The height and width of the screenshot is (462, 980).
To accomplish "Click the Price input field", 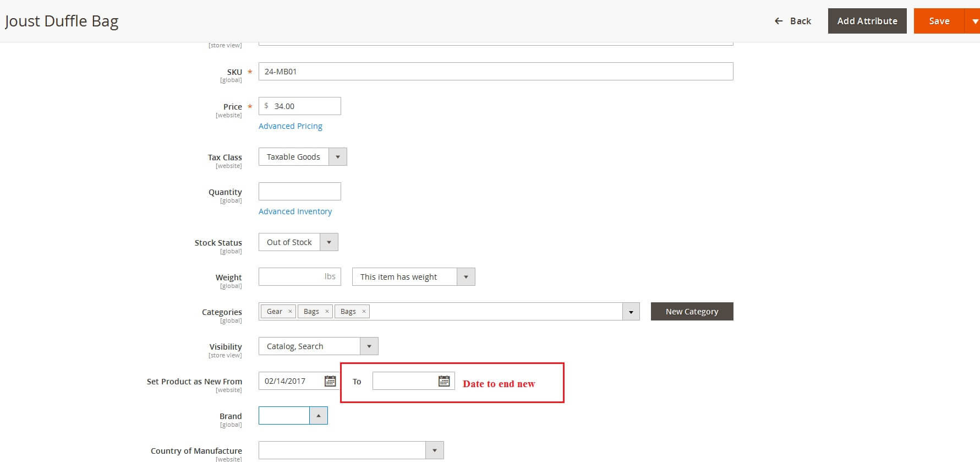I will (300, 106).
